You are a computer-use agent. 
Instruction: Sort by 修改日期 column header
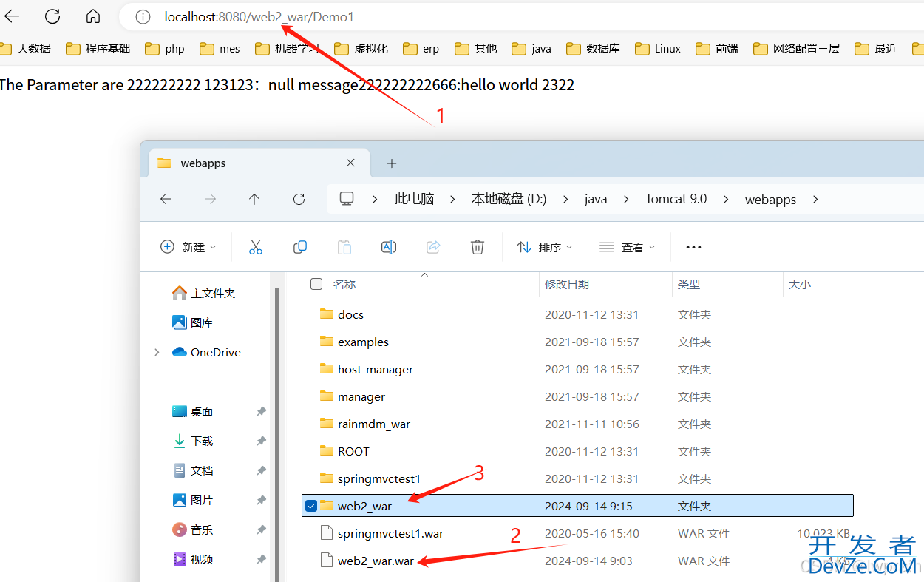[x=567, y=284]
